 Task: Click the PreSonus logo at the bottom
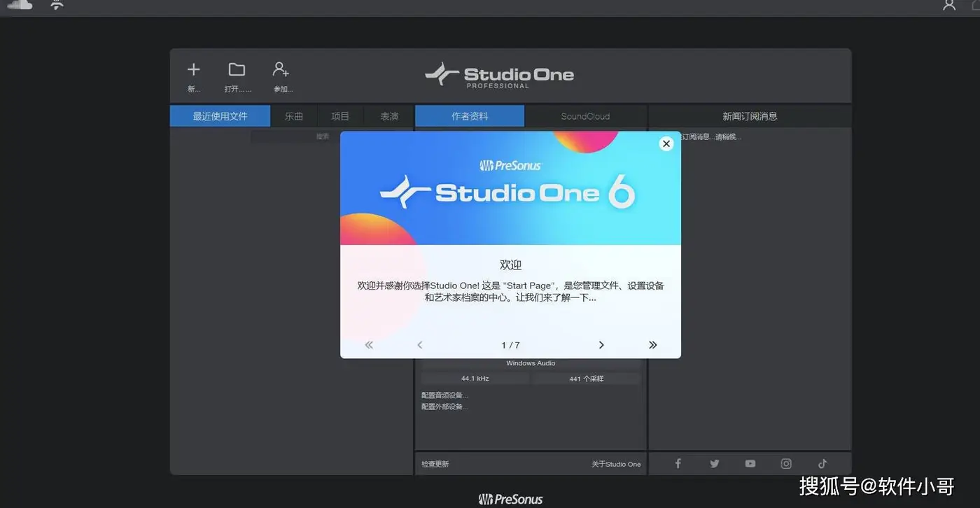[x=511, y=500]
